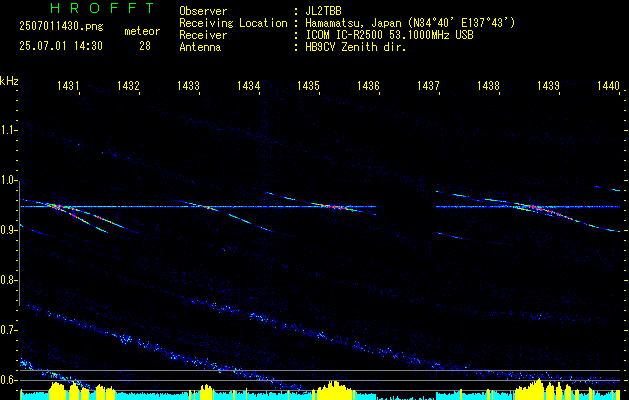Click the Antenna field label

pos(200,47)
